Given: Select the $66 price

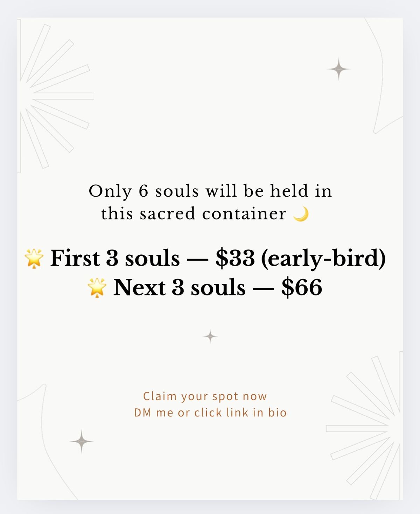Looking at the screenshot, I should (302, 288).
